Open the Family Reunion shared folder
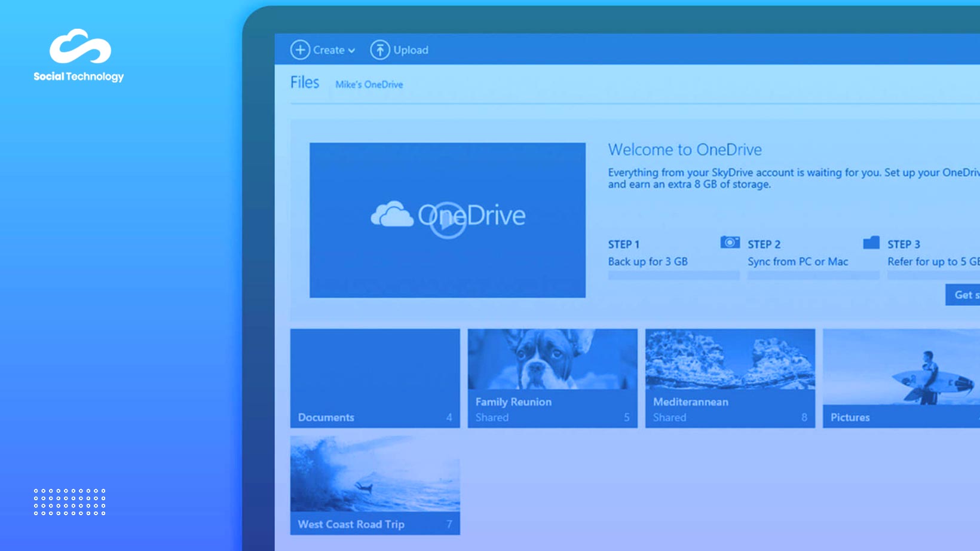The width and height of the screenshot is (980, 551). (x=553, y=378)
